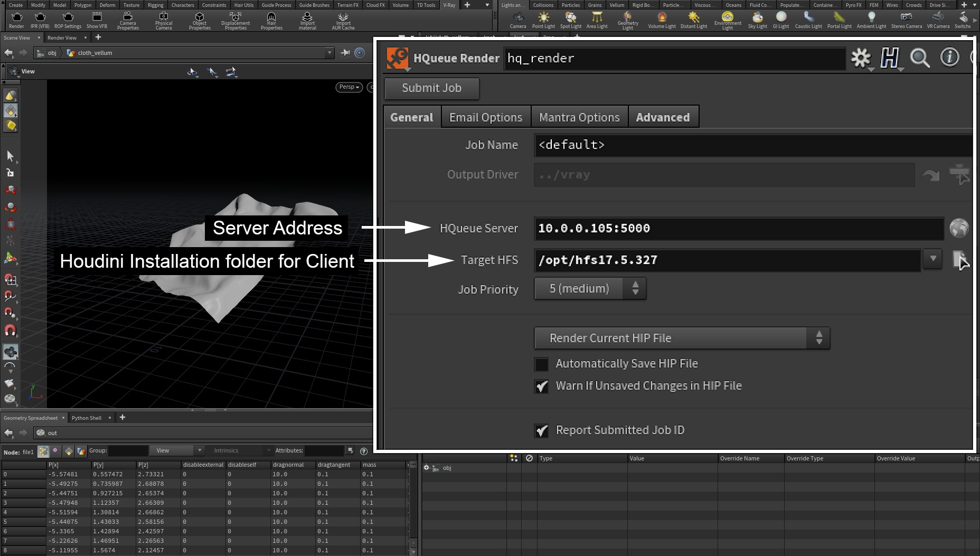Open the Persp viewport camera menu
Screen dimensions: 980x556
(349, 87)
